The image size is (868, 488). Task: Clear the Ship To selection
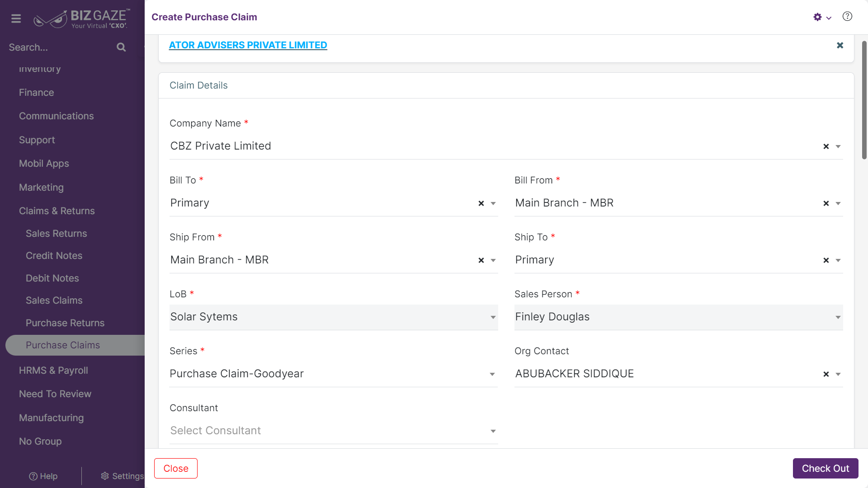pyautogui.click(x=826, y=260)
